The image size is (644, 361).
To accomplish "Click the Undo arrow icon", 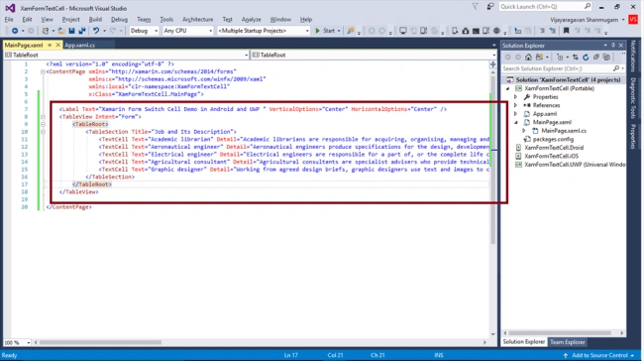I will pyautogui.click(x=96, y=31).
